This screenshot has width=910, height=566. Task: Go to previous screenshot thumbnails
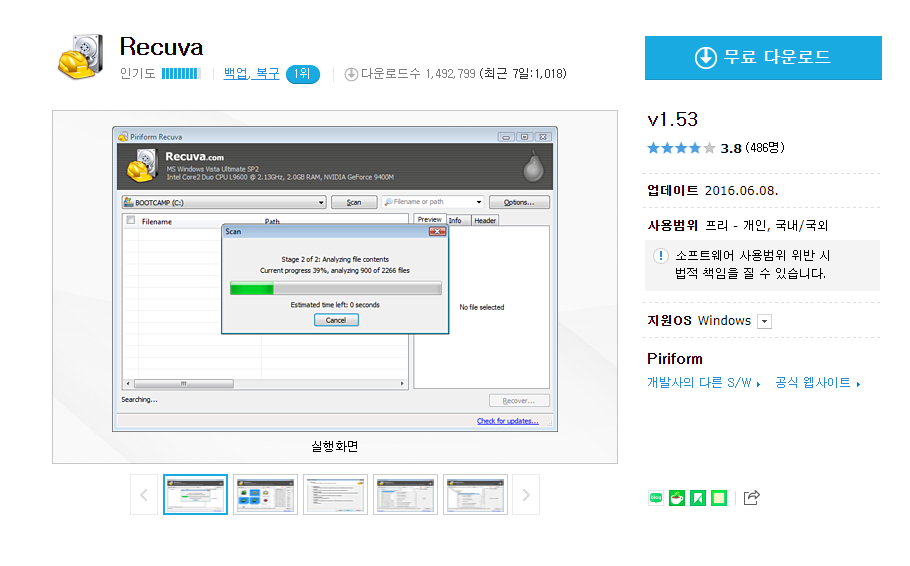click(x=144, y=495)
